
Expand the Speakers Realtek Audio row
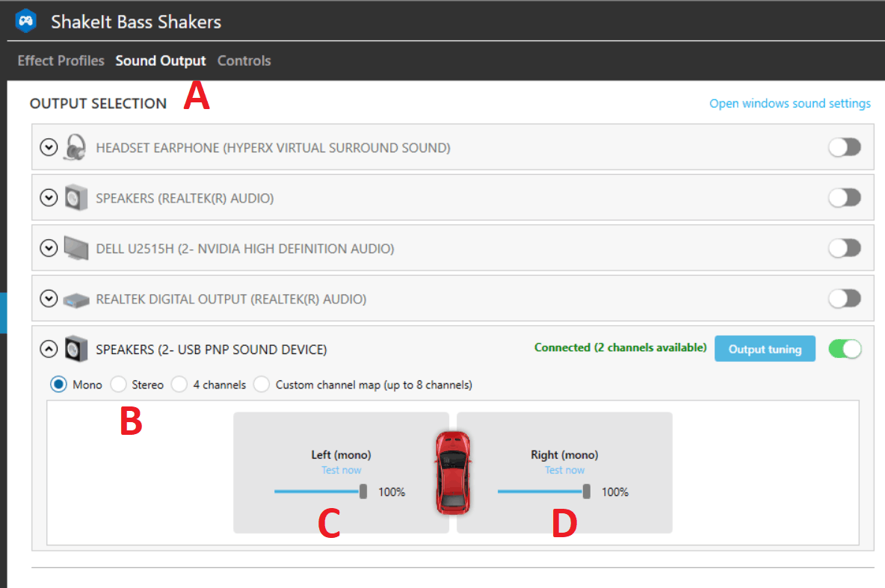click(x=49, y=198)
